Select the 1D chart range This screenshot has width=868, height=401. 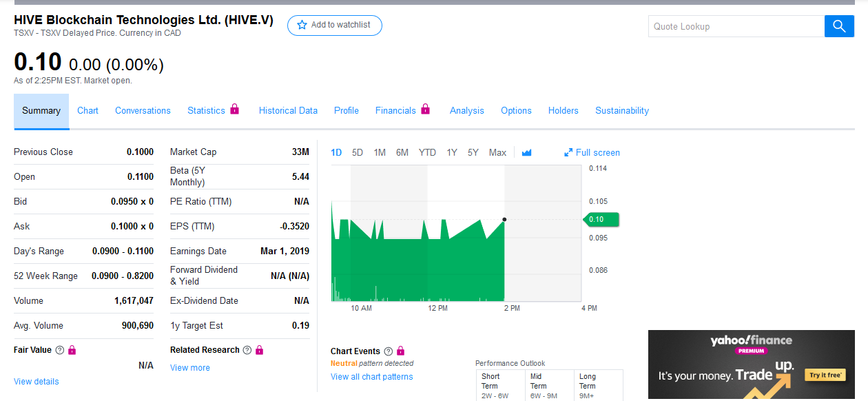[336, 152]
